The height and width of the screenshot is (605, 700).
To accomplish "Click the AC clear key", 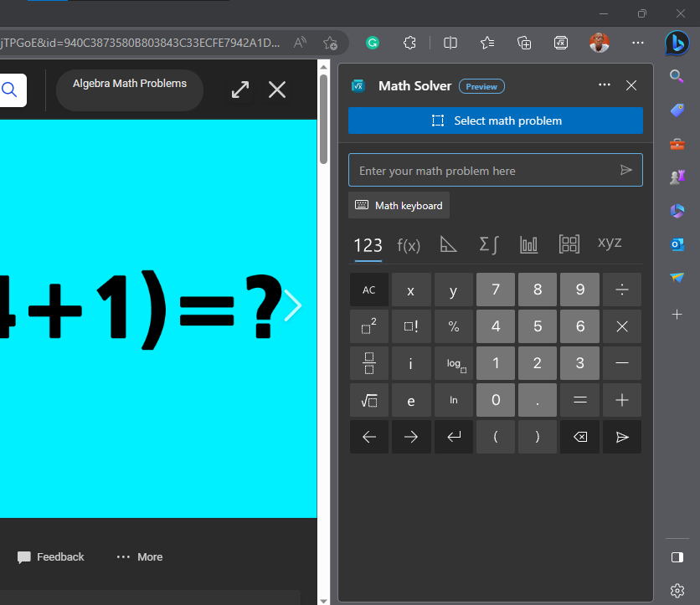I will tap(369, 289).
